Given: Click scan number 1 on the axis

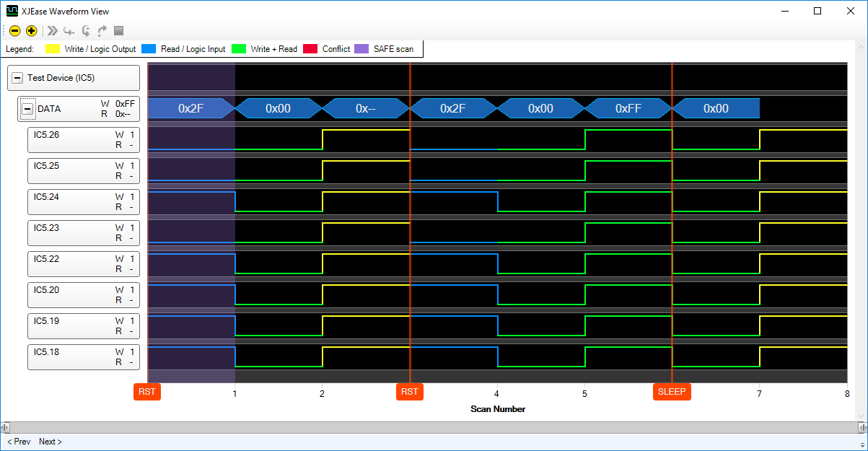Looking at the screenshot, I should point(234,394).
